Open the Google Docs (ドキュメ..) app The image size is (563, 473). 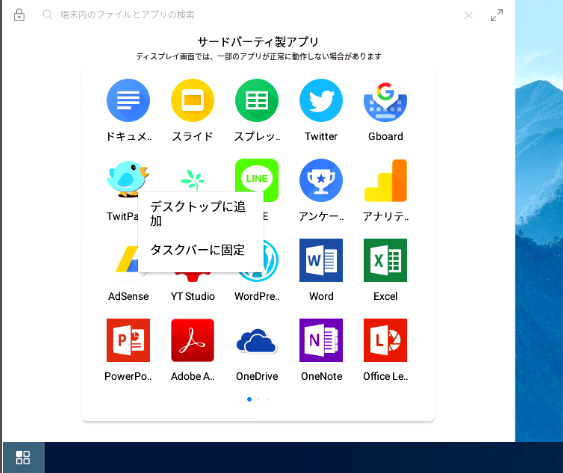[128, 101]
